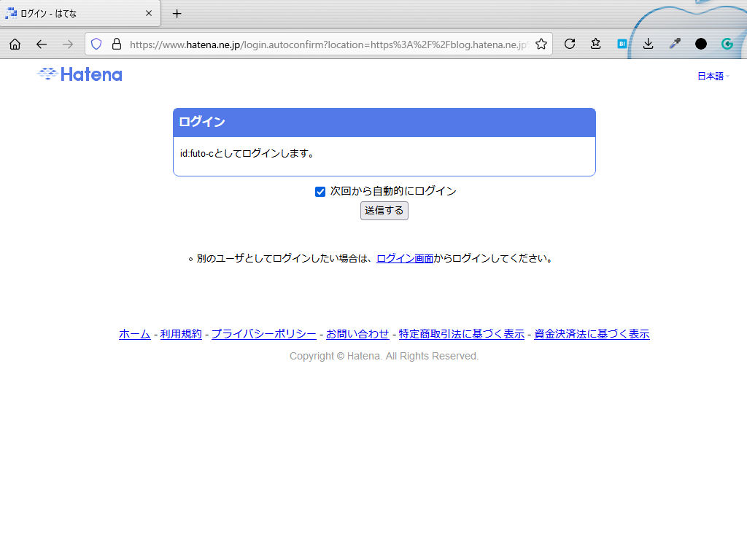Go back with the back arrow

pos(42,44)
